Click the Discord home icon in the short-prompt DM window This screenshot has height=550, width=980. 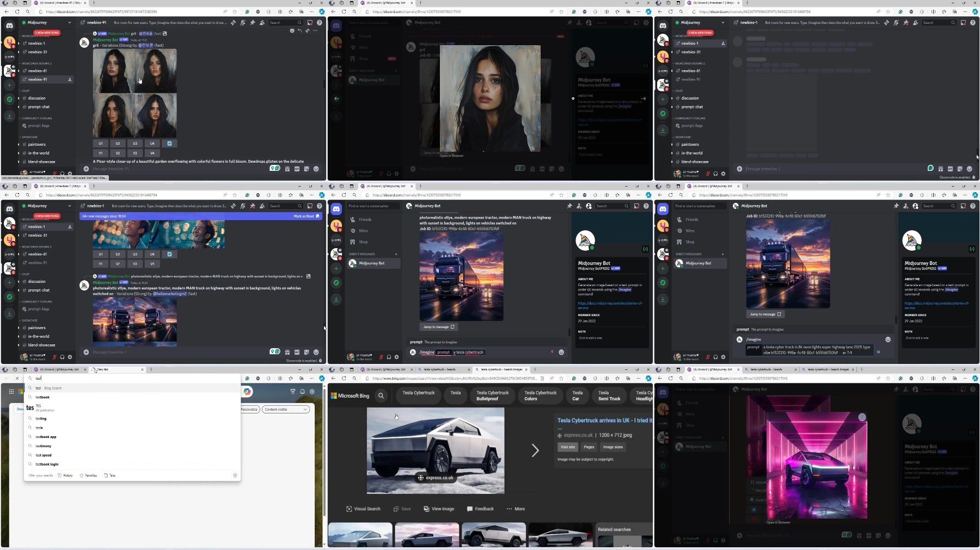336,209
